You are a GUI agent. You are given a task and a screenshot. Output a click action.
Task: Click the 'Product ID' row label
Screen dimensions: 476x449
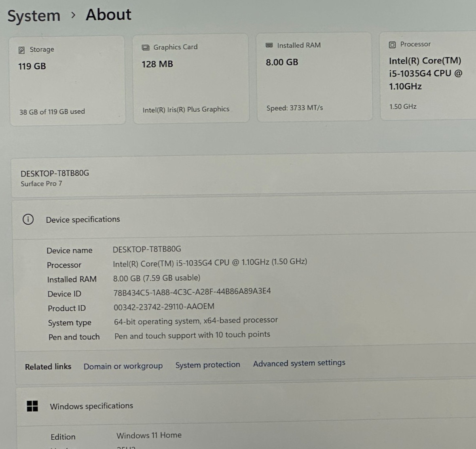pos(67,308)
